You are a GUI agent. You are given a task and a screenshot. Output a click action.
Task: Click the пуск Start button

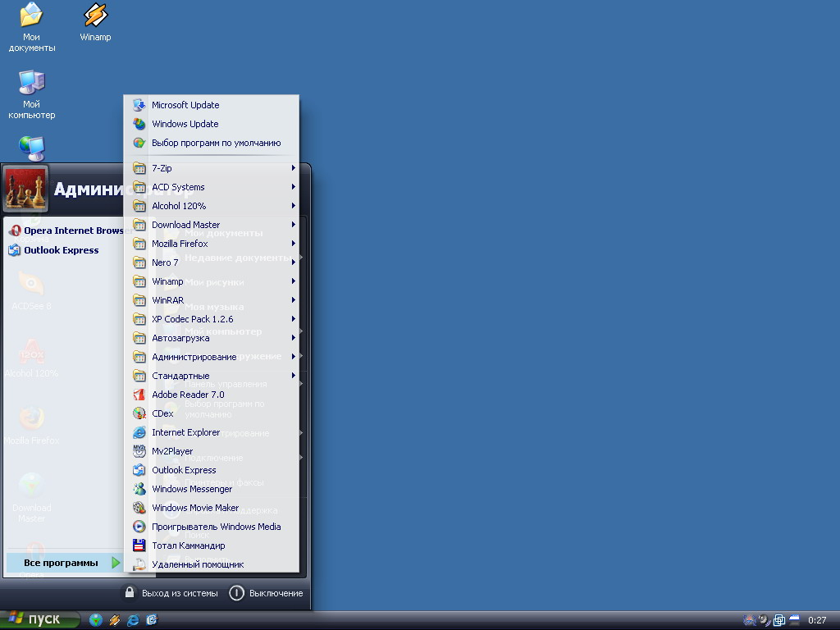(39, 620)
